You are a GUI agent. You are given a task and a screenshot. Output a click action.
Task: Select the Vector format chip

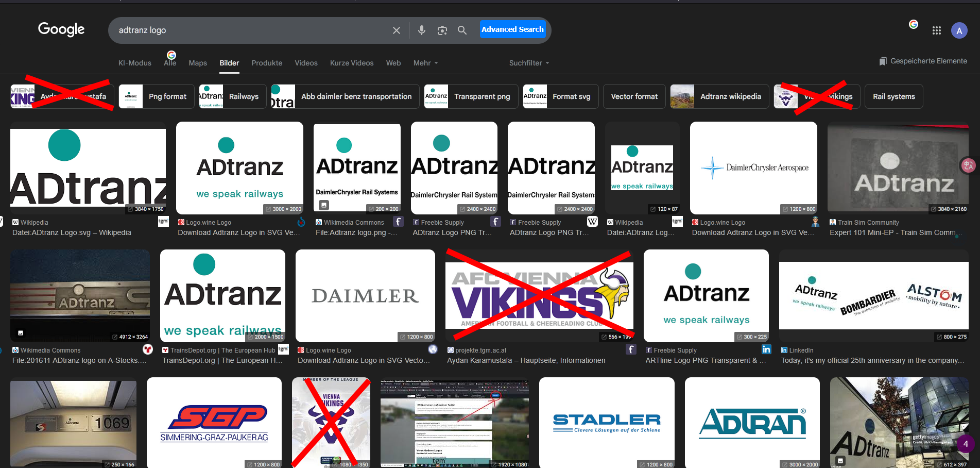point(634,96)
